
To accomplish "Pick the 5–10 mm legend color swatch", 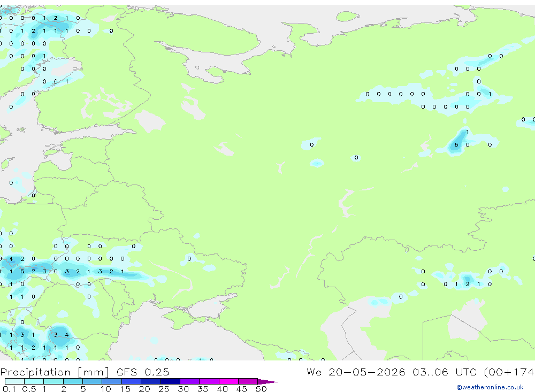I will click(x=93, y=381).
